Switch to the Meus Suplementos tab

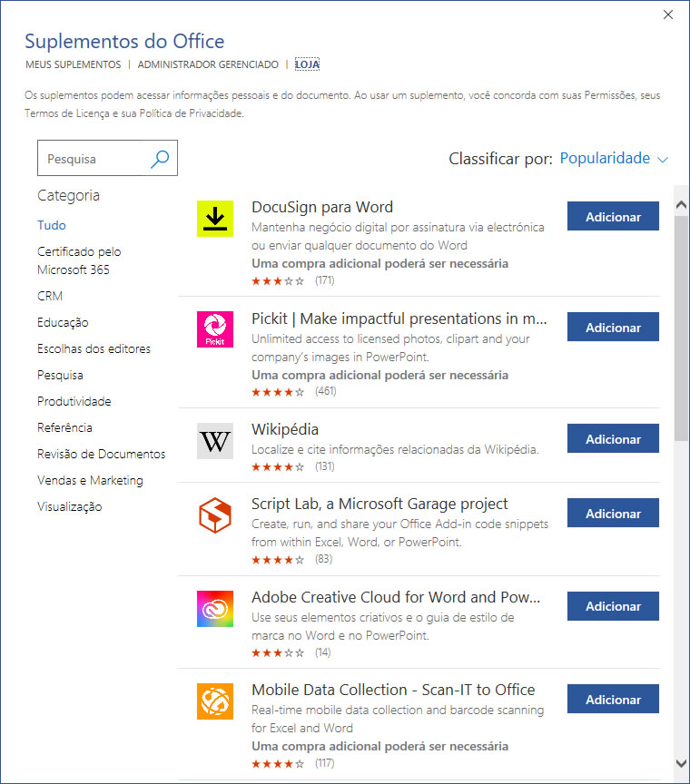coord(73,65)
